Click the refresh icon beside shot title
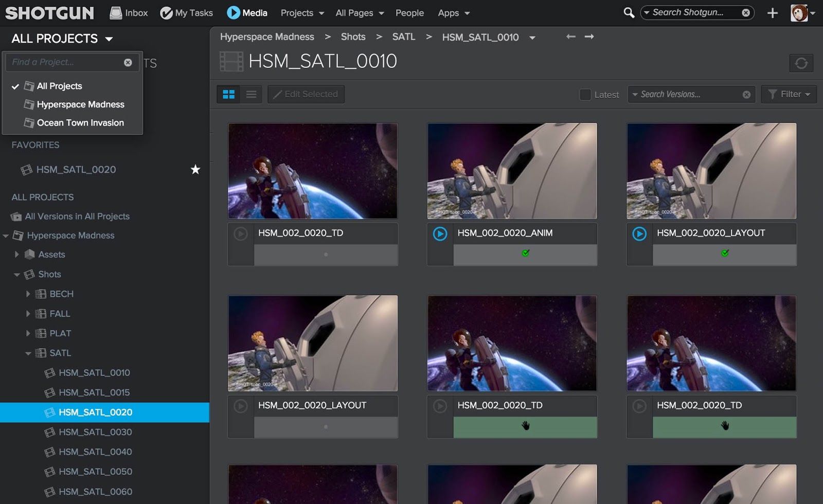This screenshot has width=823, height=504. [801, 63]
